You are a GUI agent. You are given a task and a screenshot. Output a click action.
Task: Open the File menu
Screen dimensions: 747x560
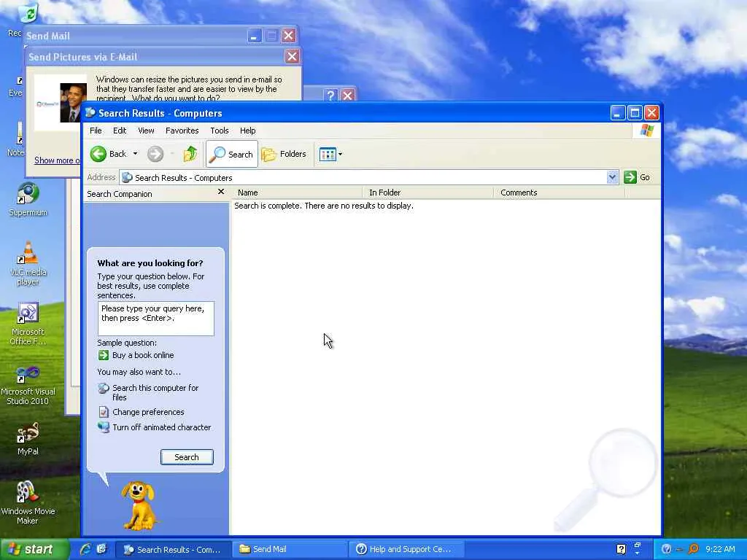pyautogui.click(x=96, y=131)
